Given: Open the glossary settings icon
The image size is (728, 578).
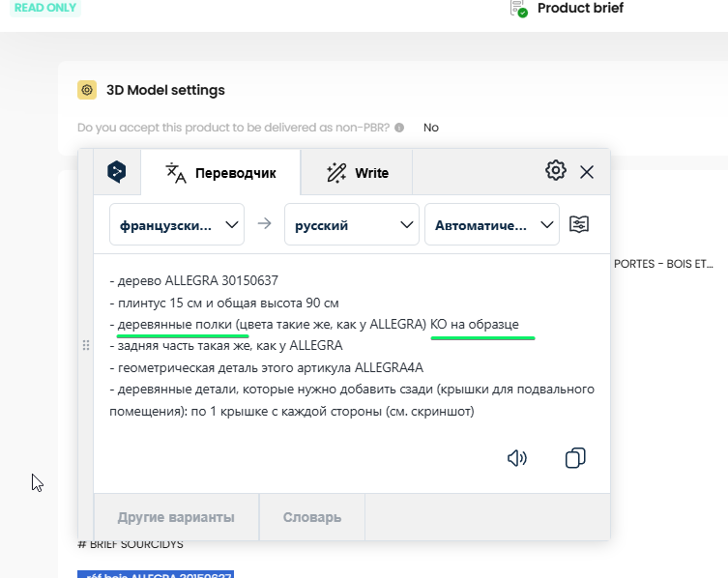Looking at the screenshot, I should [579, 224].
